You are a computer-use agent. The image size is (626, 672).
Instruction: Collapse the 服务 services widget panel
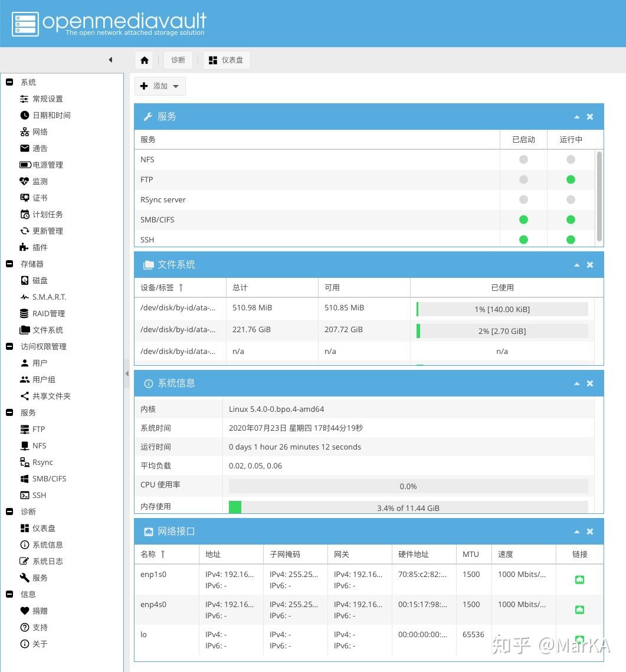[576, 117]
